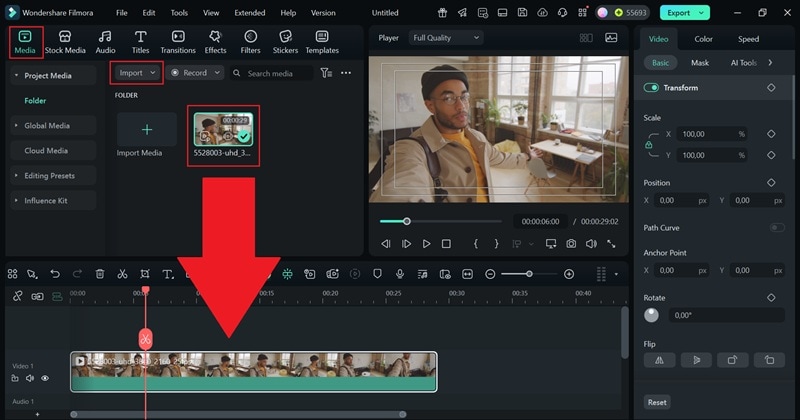The width and height of the screenshot is (800, 420).
Task: Click the Reset button
Action: pyautogui.click(x=657, y=402)
